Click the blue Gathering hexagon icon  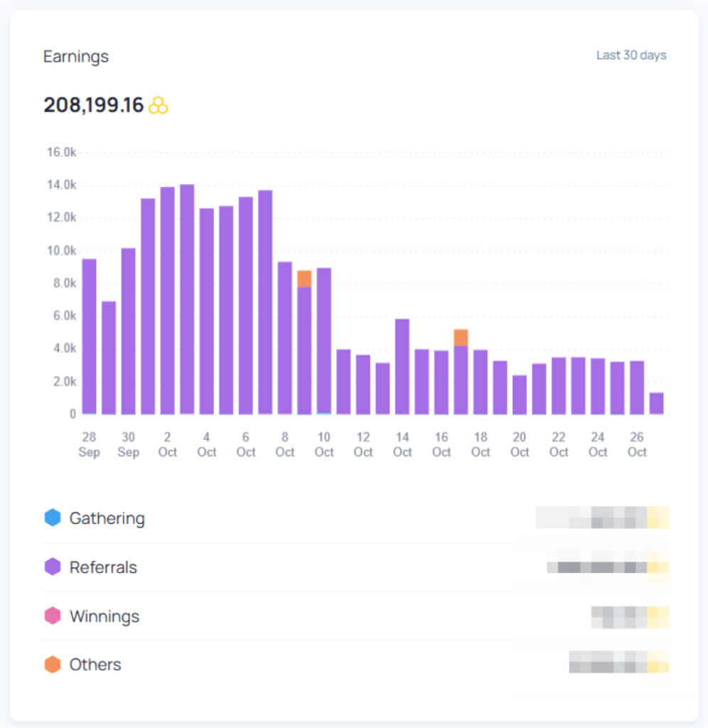(x=53, y=518)
